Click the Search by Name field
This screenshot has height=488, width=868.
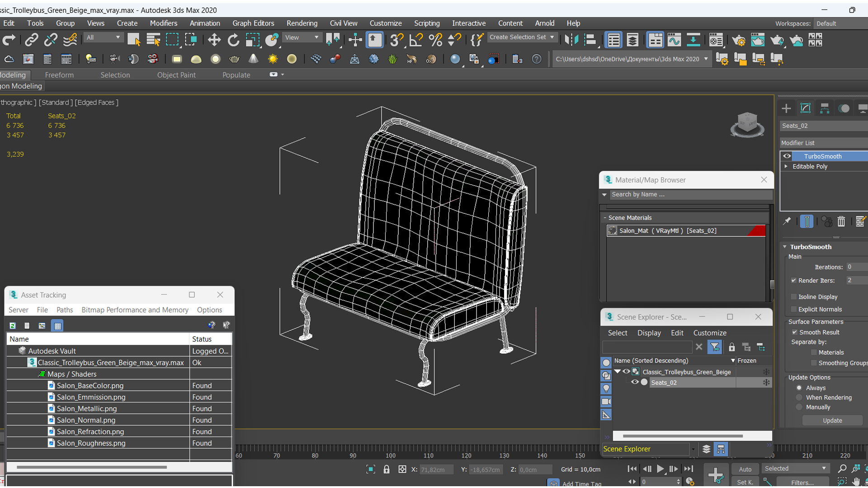pos(691,195)
